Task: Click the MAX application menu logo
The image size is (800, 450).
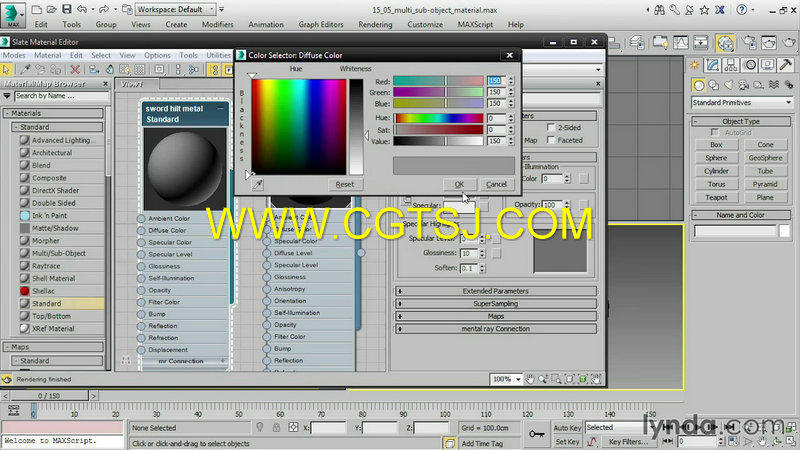Action: (13, 14)
